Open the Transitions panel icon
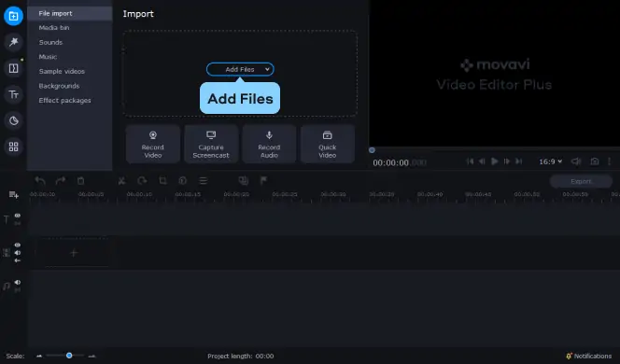The width and height of the screenshot is (620, 364). [13, 68]
